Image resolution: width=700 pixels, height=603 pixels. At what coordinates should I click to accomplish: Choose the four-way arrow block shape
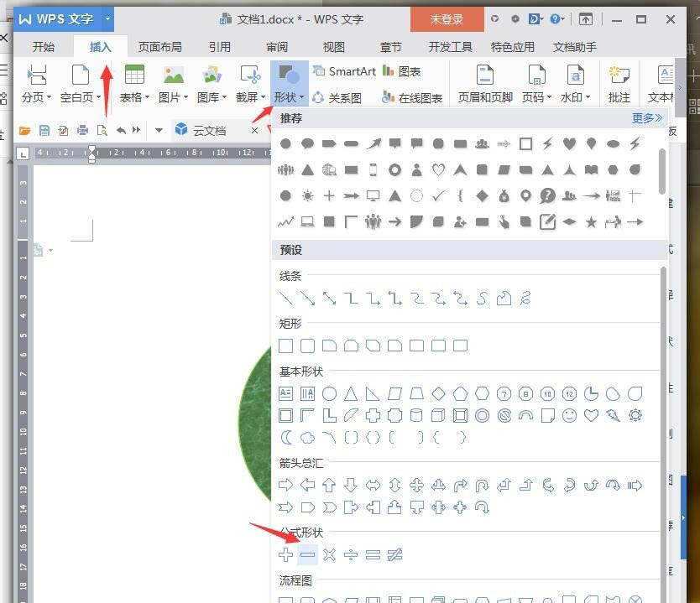[416, 485]
